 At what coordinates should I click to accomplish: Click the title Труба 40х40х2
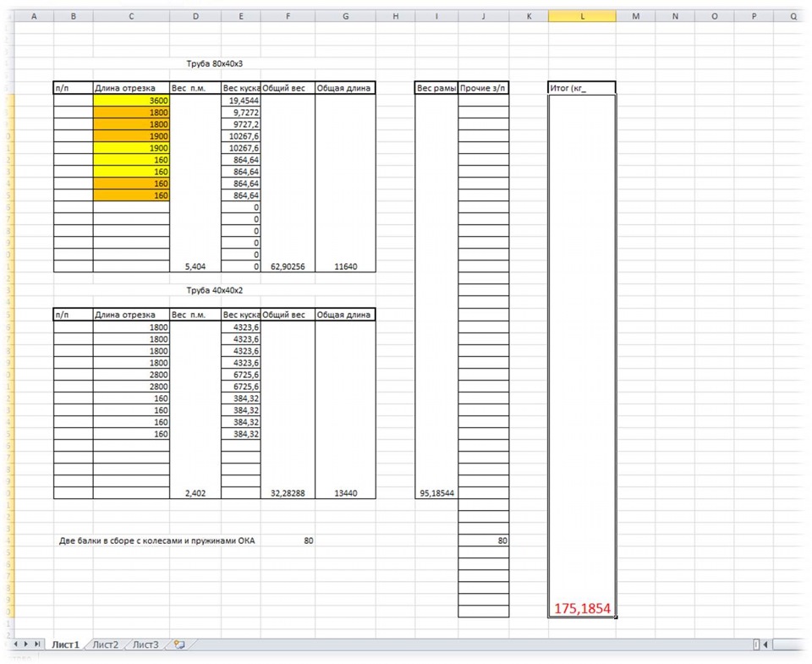coord(214,290)
